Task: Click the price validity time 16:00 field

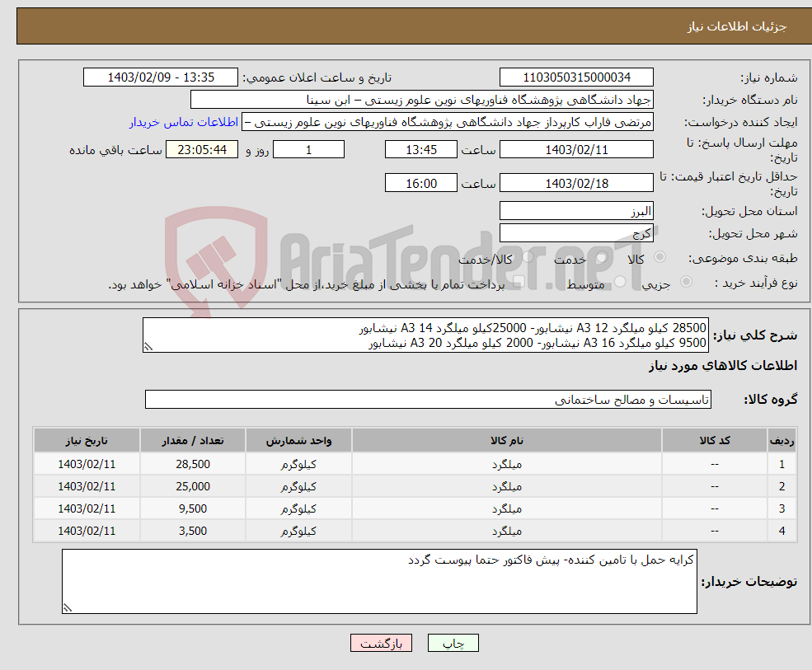Action: point(421,183)
